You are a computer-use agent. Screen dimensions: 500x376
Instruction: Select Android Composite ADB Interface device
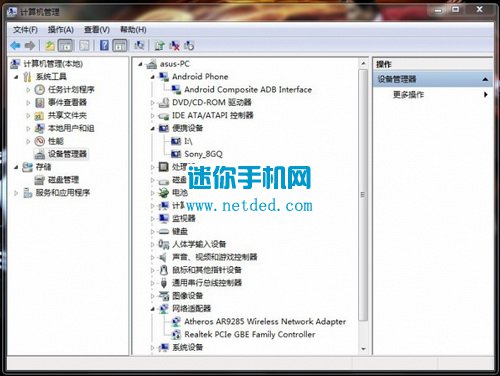click(248, 89)
